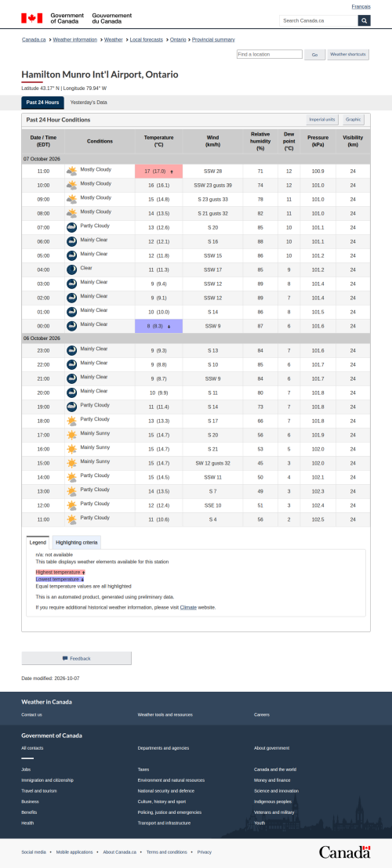The image size is (392, 868).
Task: Click Mainly Sunny icon in 15:00 row
Action: click(71, 463)
